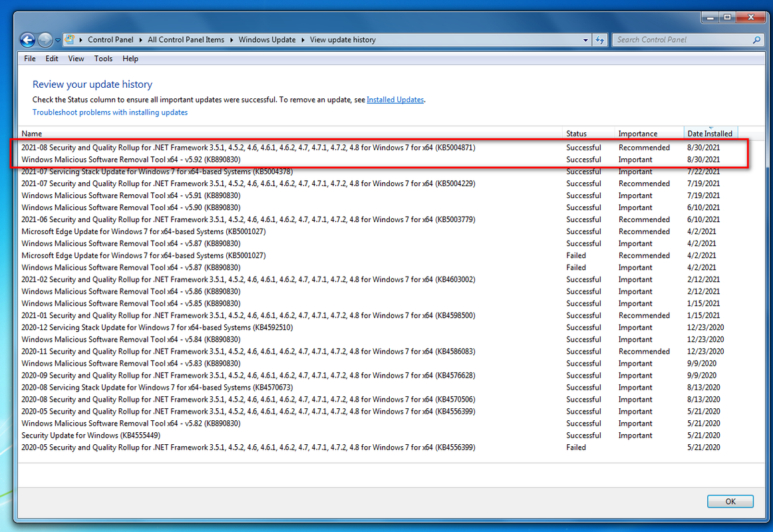773x532 pixels.
Task: Select the KB4603002 .NET rollup row
Action: click(379, 279)
